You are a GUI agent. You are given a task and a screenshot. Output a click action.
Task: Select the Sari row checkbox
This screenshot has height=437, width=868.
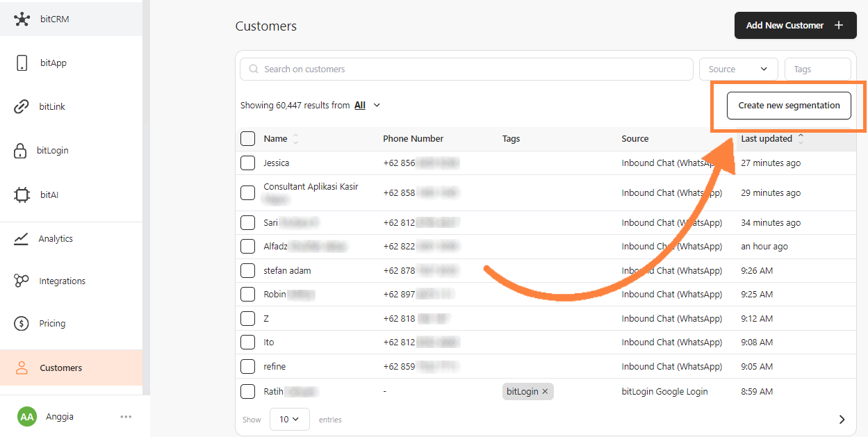click(x=247, y=222)
